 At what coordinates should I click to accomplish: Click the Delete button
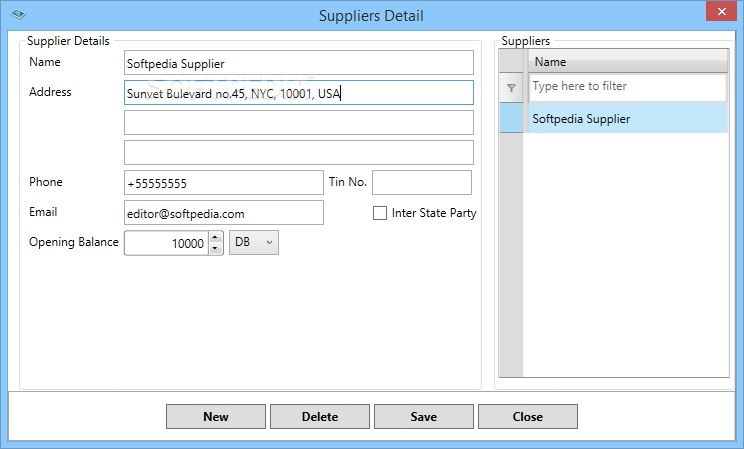(x=320, y=417)
